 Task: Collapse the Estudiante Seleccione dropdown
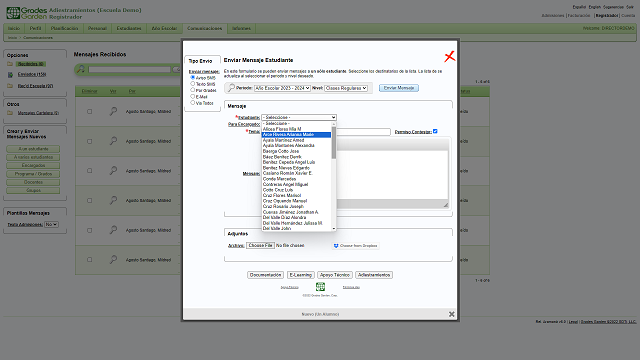coord(299,118)
